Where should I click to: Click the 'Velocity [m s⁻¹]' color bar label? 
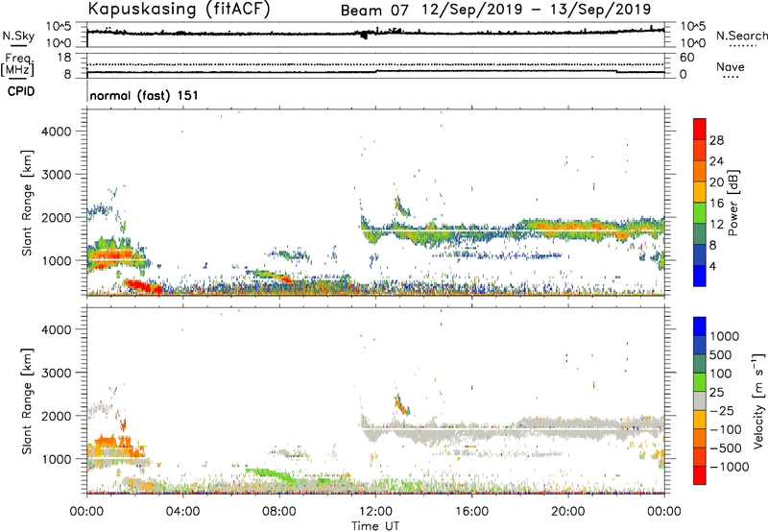[x=758, y=400]
